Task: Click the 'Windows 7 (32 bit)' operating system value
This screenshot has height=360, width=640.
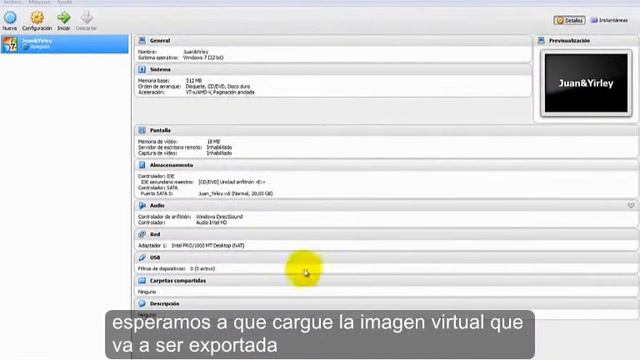Action: pos(203,58)
